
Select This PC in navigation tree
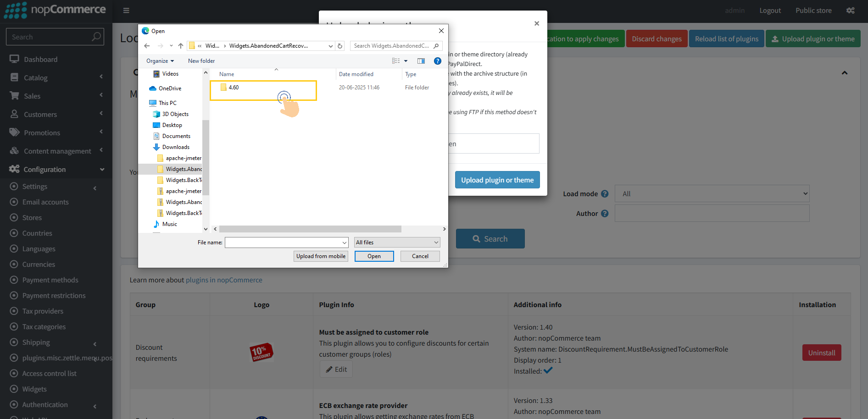(x=167, y=103)
